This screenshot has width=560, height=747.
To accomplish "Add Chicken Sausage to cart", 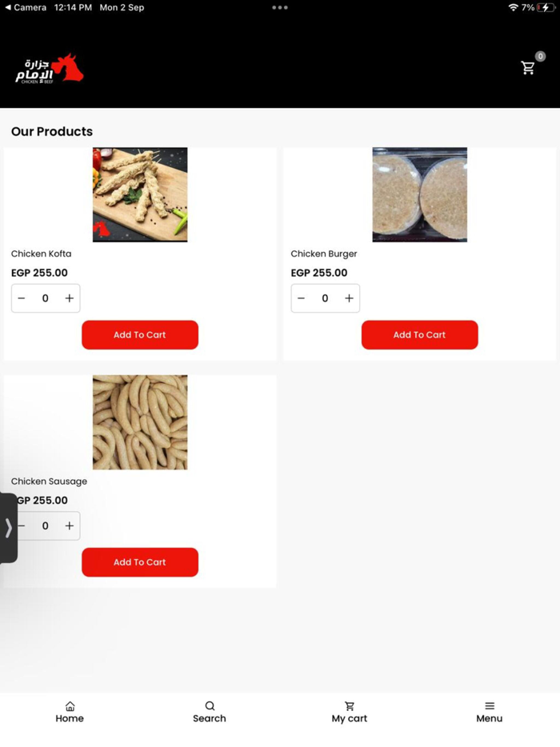I will [140, 562].
